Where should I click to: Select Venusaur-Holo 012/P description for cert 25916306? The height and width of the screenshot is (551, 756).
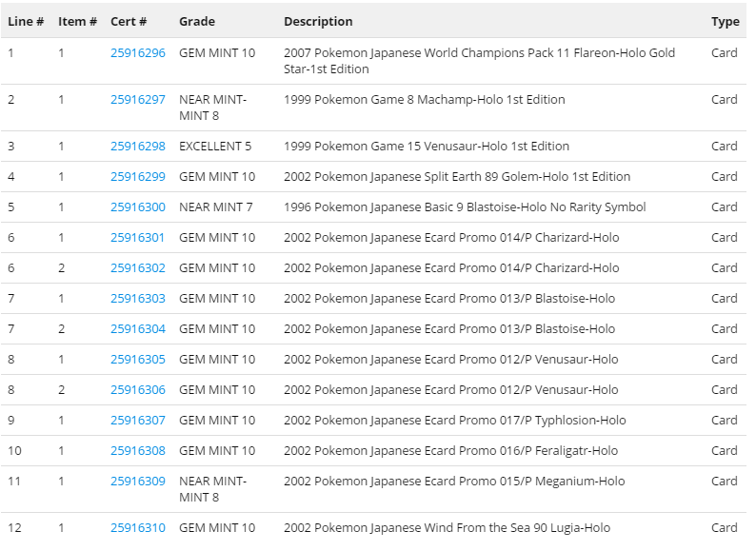point(450,389)
